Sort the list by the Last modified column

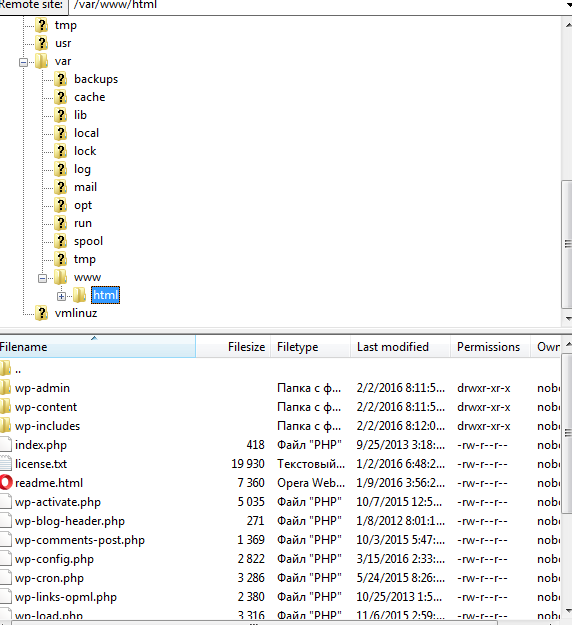coord(400,347)
